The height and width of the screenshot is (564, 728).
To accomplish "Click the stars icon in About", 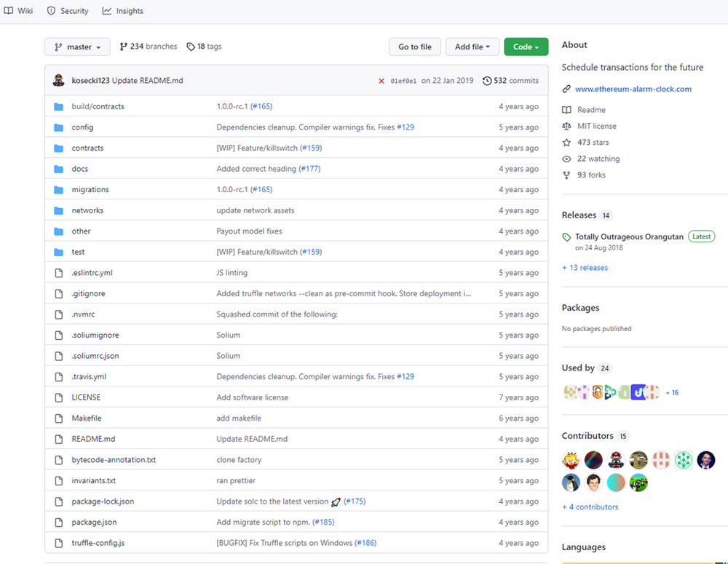I will tap(566, 143).
